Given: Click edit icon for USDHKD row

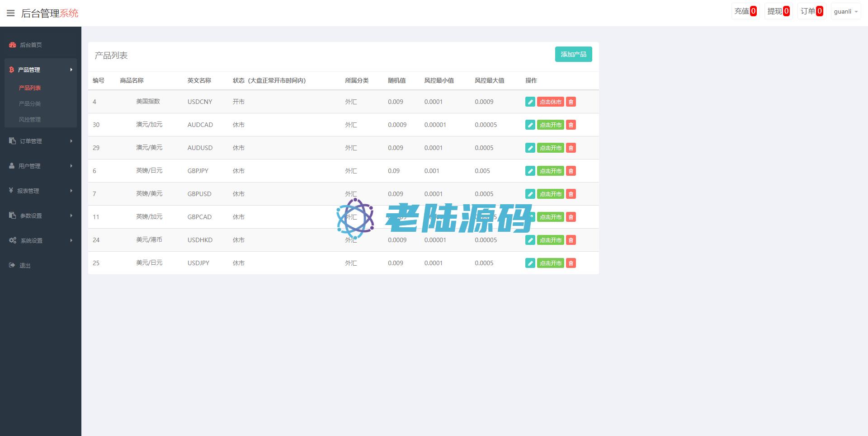Looking at the screenshot, I should pos(530,240).
